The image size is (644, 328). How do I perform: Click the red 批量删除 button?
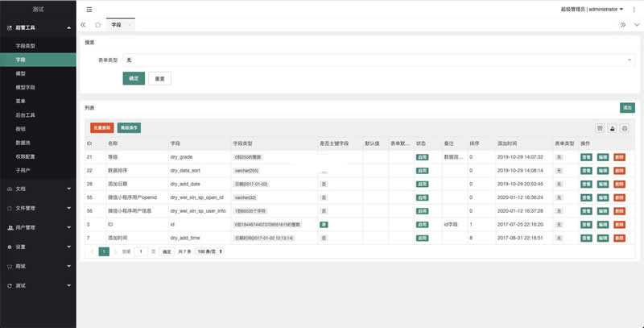point(101,127)
